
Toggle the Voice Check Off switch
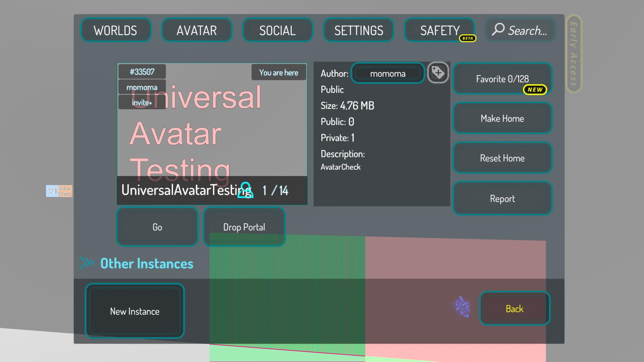point(59,191)
